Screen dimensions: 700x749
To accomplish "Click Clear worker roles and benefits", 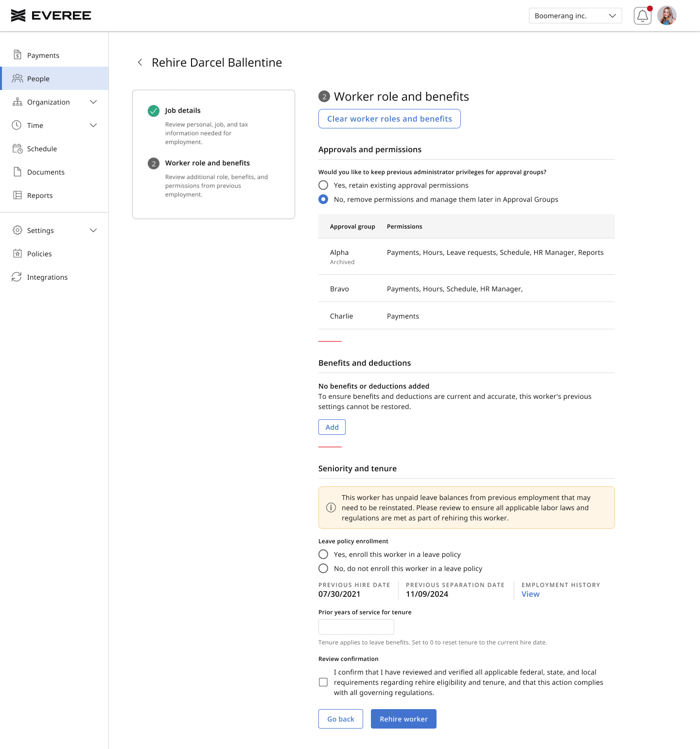I will coord(389,119).
